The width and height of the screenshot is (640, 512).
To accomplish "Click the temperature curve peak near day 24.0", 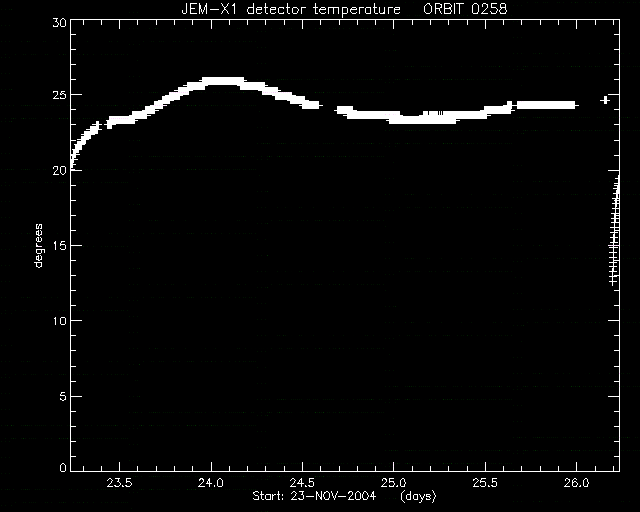I will (222, 81).
